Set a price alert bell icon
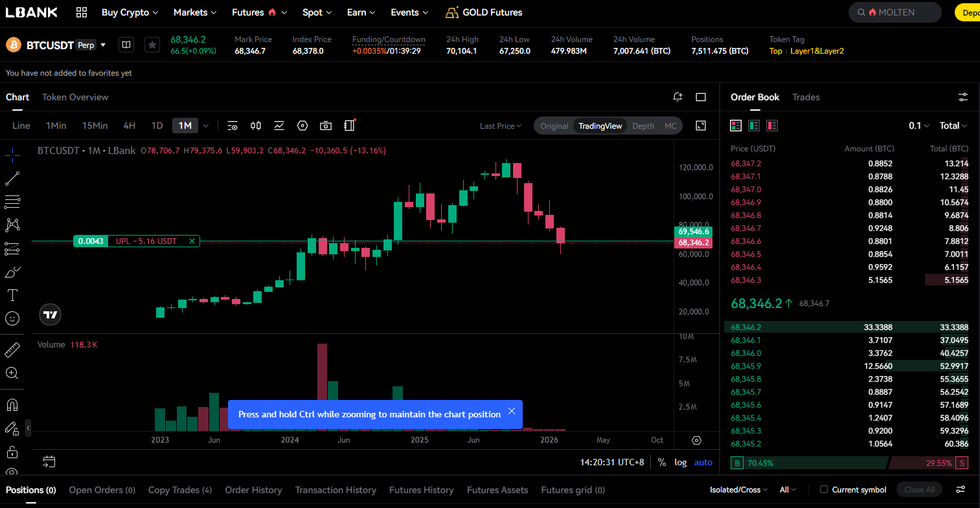The image size is (980, 508). (x=678, y=97)
